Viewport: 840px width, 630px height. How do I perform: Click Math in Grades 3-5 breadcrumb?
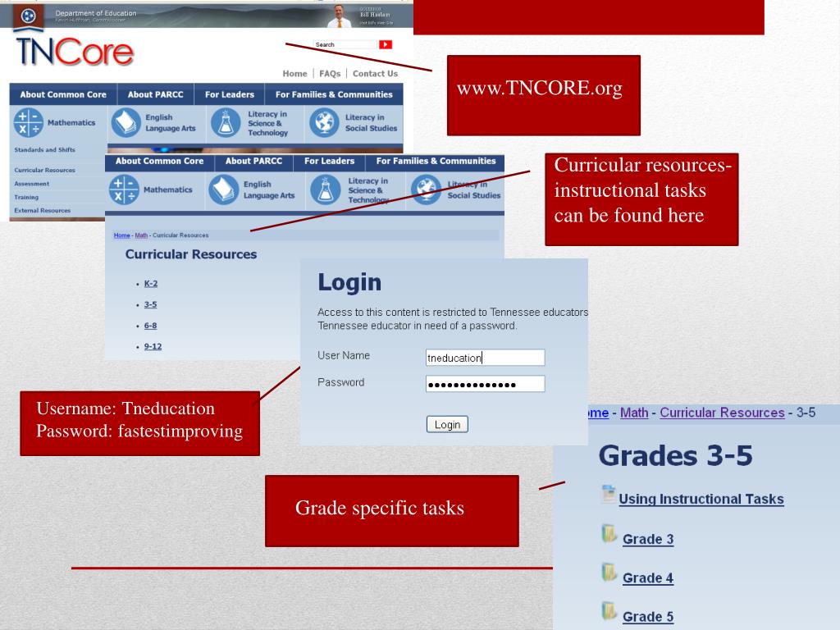[634, 413]
